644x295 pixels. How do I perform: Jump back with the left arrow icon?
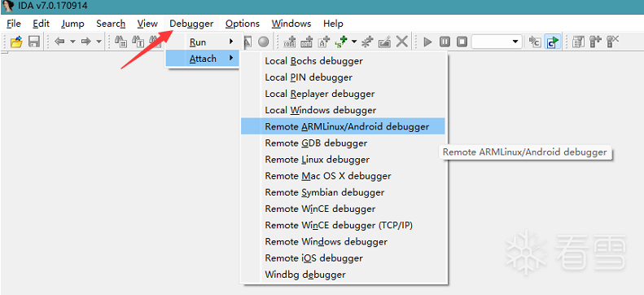(60, 42)
